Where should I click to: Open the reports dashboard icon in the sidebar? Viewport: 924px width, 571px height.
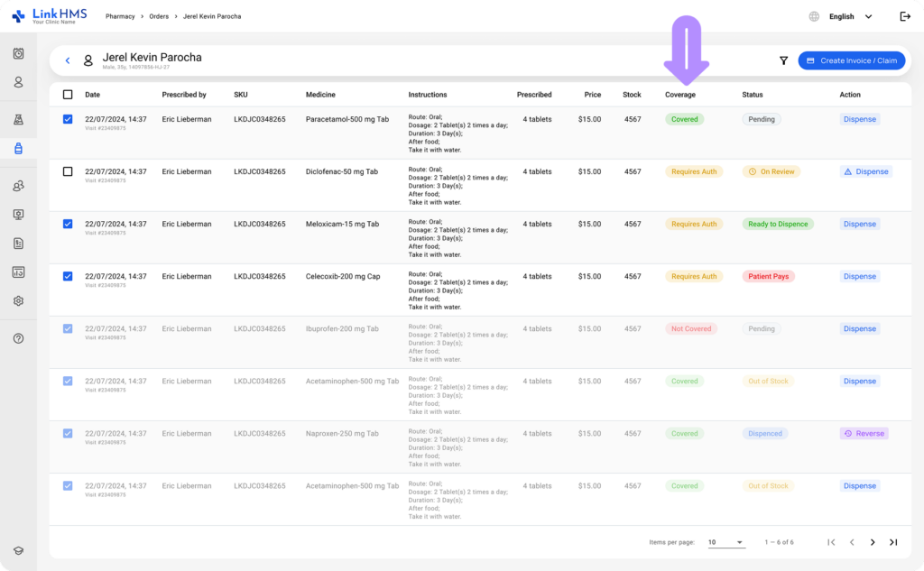tap(18, 272)
